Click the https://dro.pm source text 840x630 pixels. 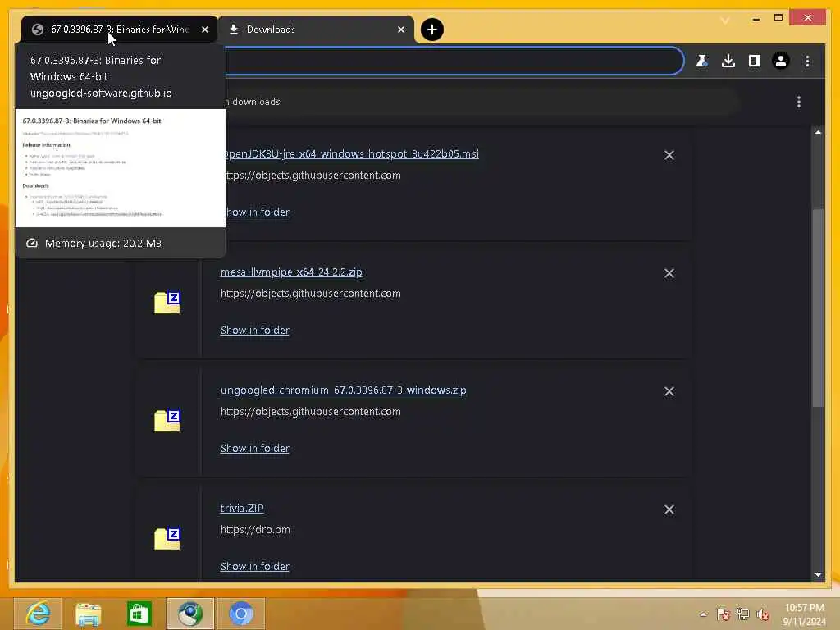coord(255,530)
